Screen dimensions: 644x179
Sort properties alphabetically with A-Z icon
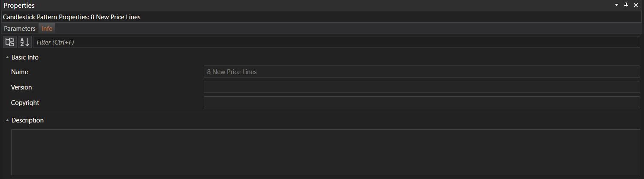[x=24, y=42]
